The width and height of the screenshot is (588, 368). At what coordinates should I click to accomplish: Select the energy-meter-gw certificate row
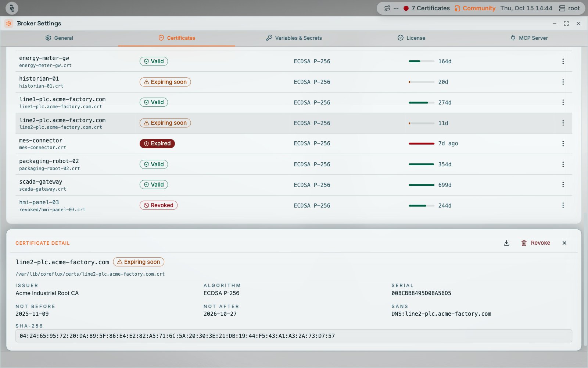pos(294,61)
